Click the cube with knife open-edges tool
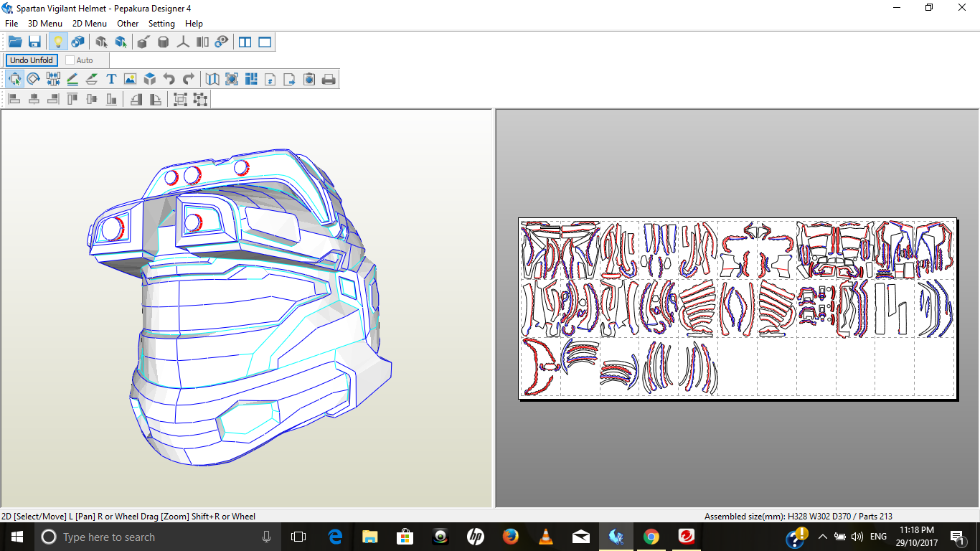Image resolution: width=980 pixels, height=551 pixels. pos(143,42)
